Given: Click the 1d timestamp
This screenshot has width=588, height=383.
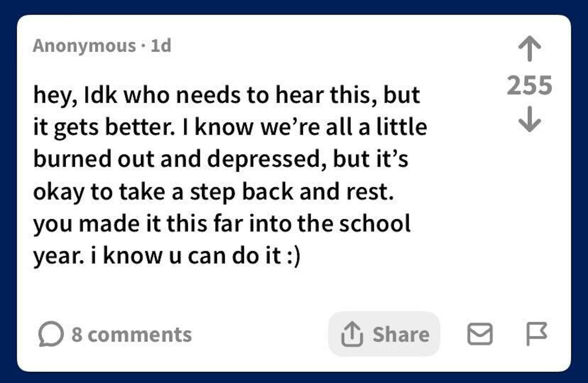Looking at the screenshot, I should click(x=161, y=46).
